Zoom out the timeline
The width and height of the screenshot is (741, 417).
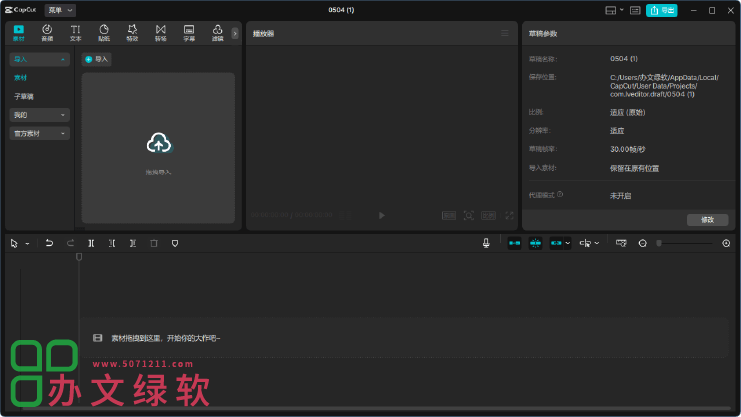(643, 243)
